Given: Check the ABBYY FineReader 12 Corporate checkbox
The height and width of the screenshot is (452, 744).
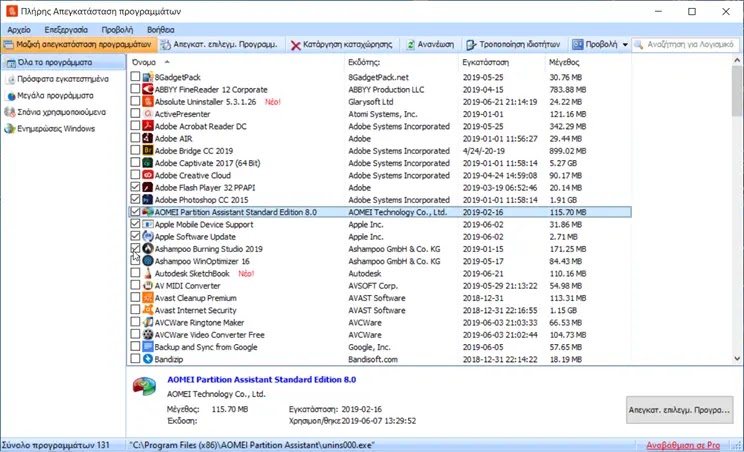Looking at the screenshot, I should click(x=135, y=89).
